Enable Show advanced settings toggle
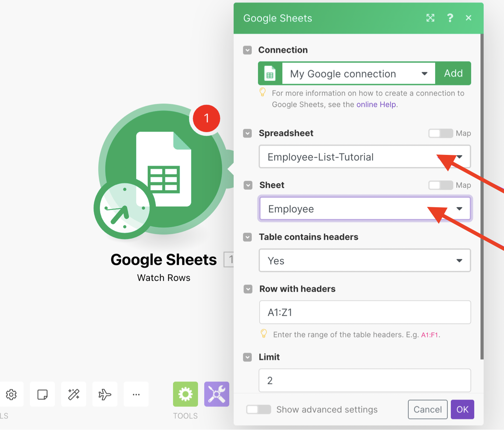 point(259,409)
